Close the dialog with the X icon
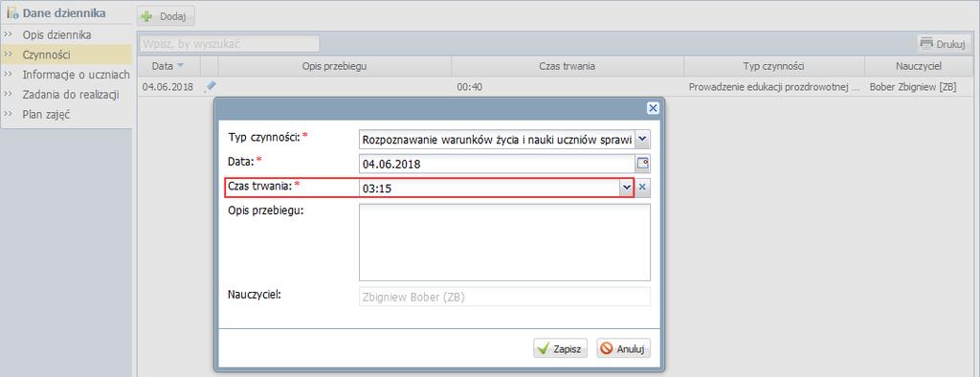The image size is (980, 377). click(653, 108)
